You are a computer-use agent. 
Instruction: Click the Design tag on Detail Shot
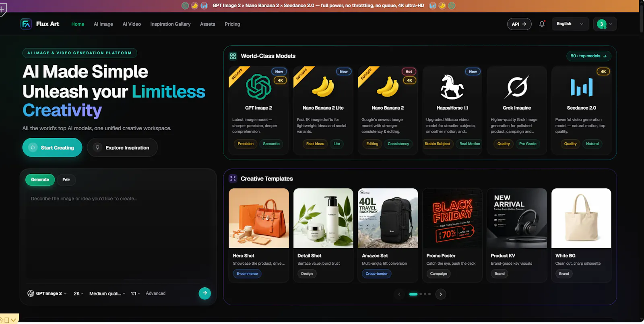307,274
